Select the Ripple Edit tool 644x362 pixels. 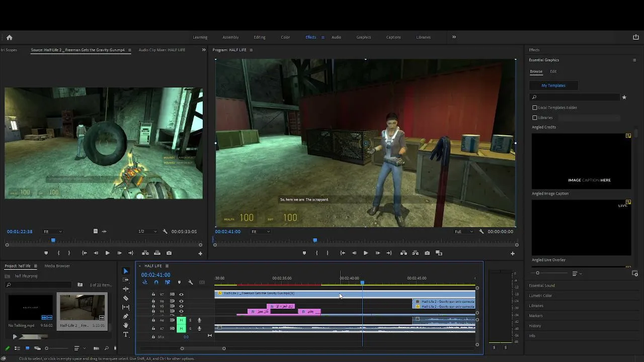click(x=126, y=289)
